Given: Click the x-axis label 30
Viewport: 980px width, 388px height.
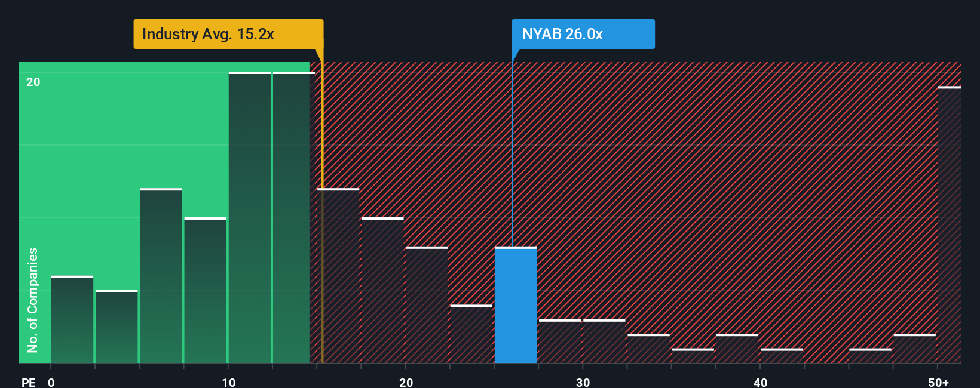Looking at the screenshot, I should coord(583,382).
